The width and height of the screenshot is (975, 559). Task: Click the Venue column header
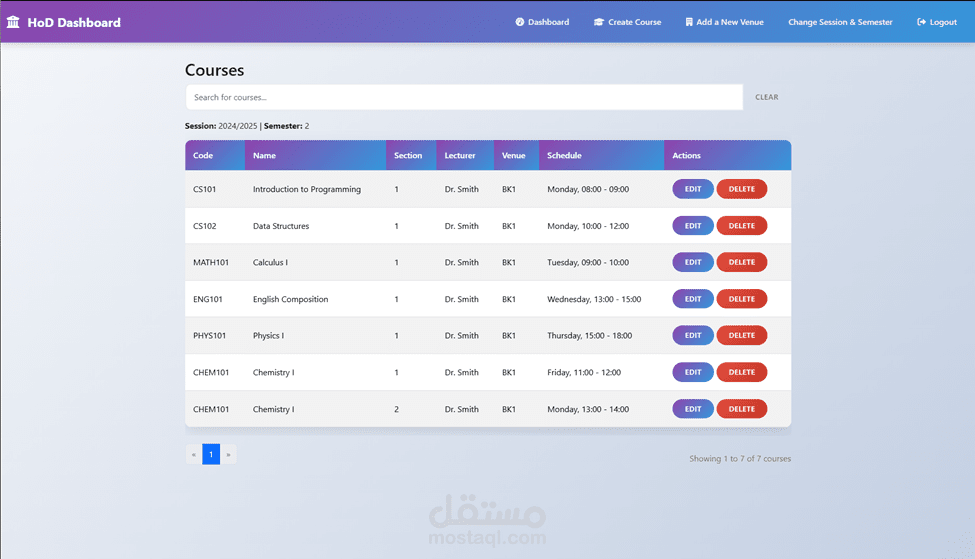(516, 155)
